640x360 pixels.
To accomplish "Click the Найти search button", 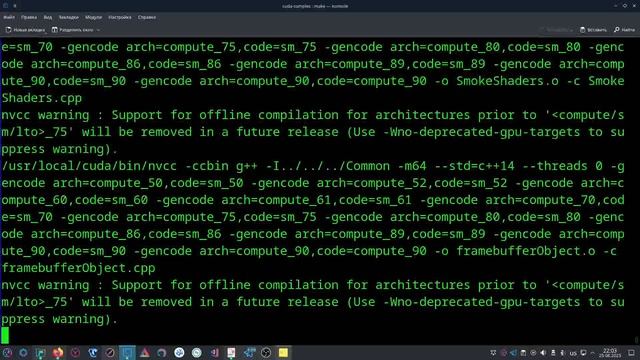I will [624, 30].
